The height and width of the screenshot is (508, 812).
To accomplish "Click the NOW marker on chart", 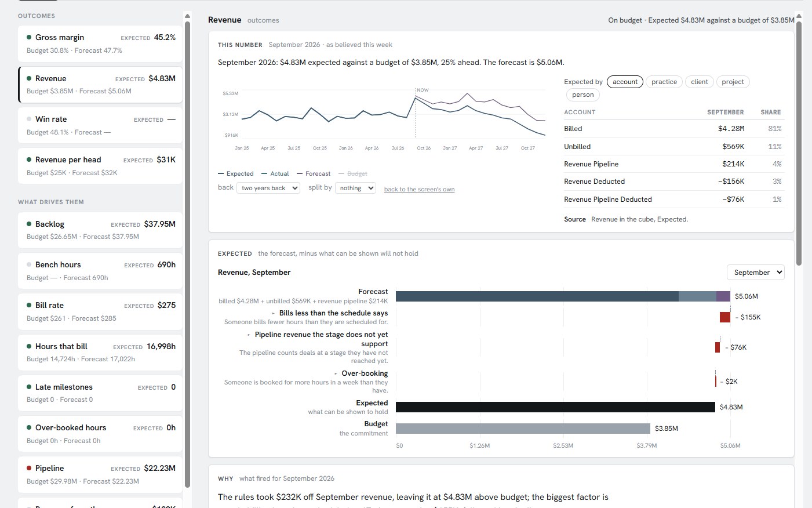I will coord(423,90).
